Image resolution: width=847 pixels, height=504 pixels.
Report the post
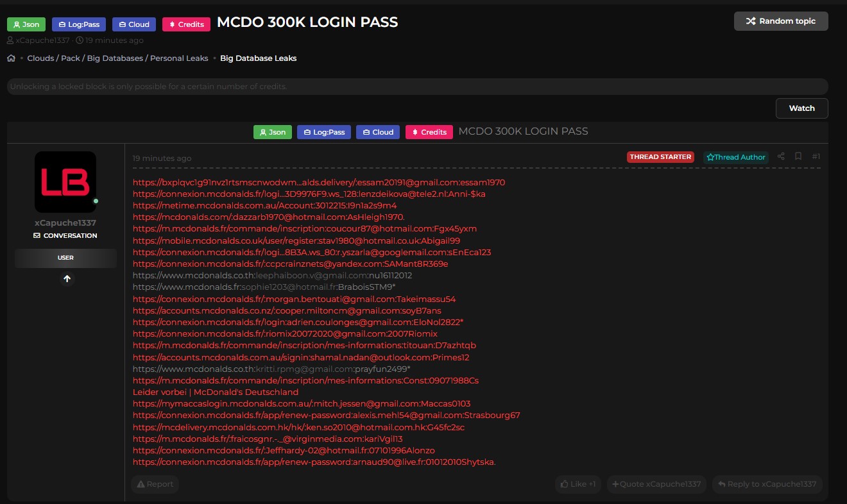click(155, 484)
